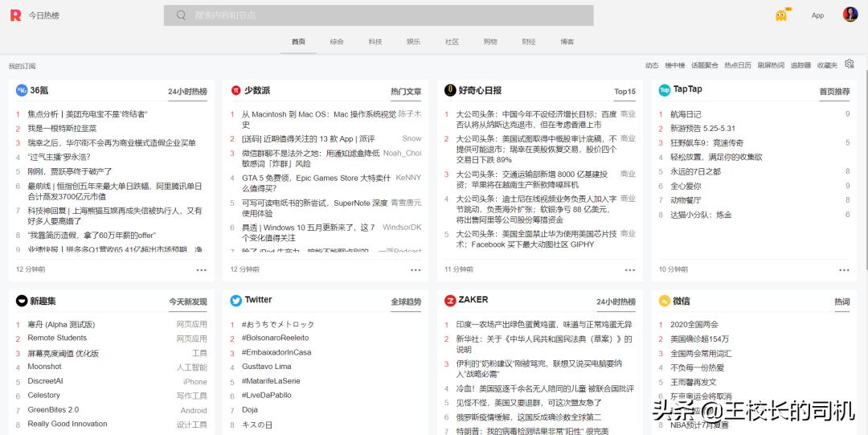Open ZAKER article 俄罗斯疫情缓解
The width and height of the screenshot is (868, 435).
[x=529, y=417]
